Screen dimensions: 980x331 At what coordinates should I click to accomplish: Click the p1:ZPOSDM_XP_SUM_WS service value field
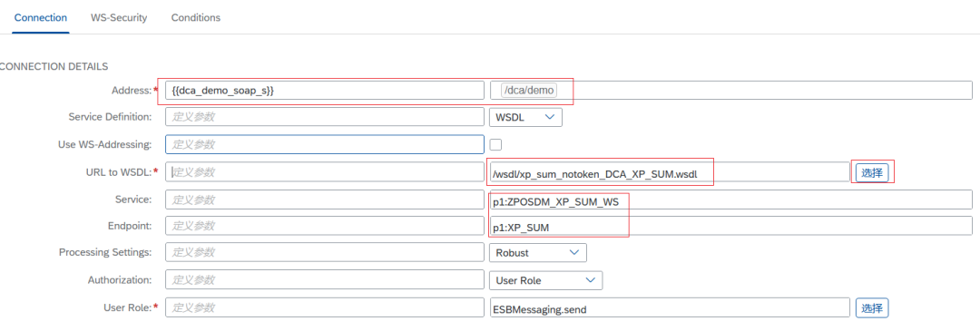(730, 200)
